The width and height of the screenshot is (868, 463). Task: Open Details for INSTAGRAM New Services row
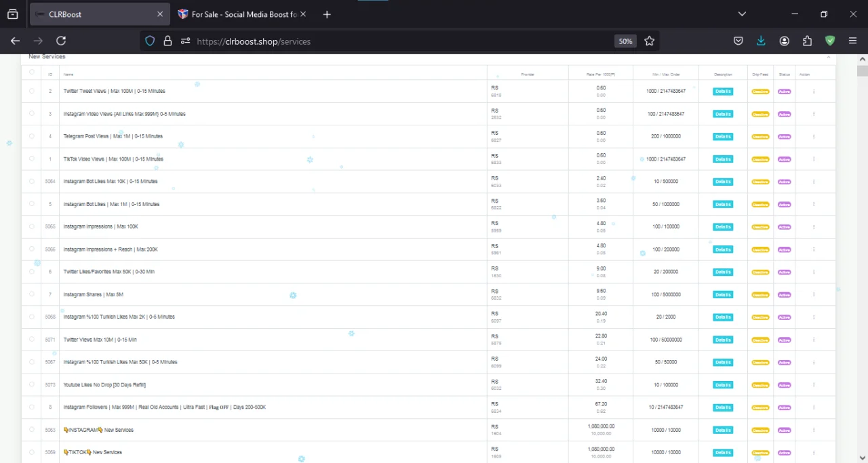[723, 430]
